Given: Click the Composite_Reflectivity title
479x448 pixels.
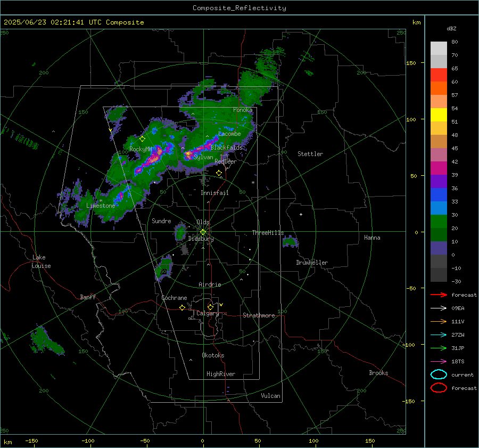Looking at the screenshot, I should pos(240,8).
